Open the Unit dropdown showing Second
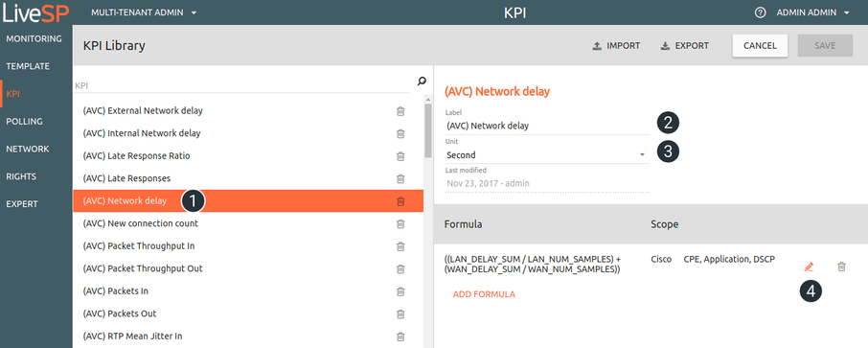This screenshot has height=348, width=868. pyautogui.click(x=547, y=155)
